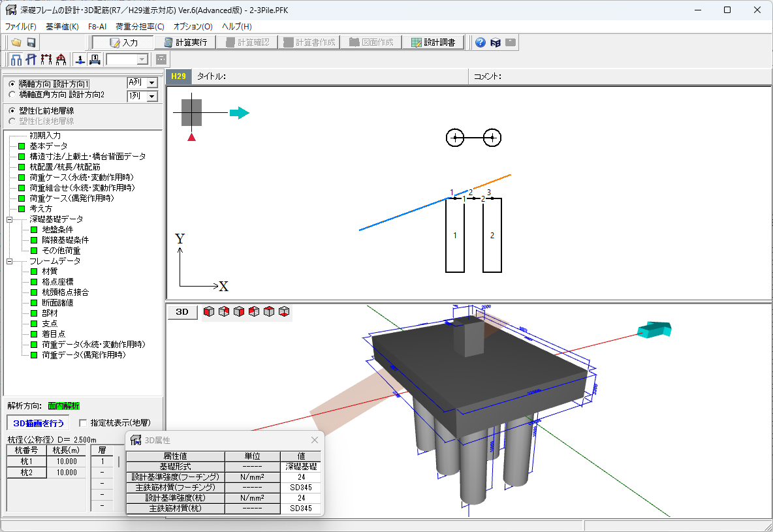Click the red arch frame toolbar icon
The image size is (773, 532).
pos(61,59)
